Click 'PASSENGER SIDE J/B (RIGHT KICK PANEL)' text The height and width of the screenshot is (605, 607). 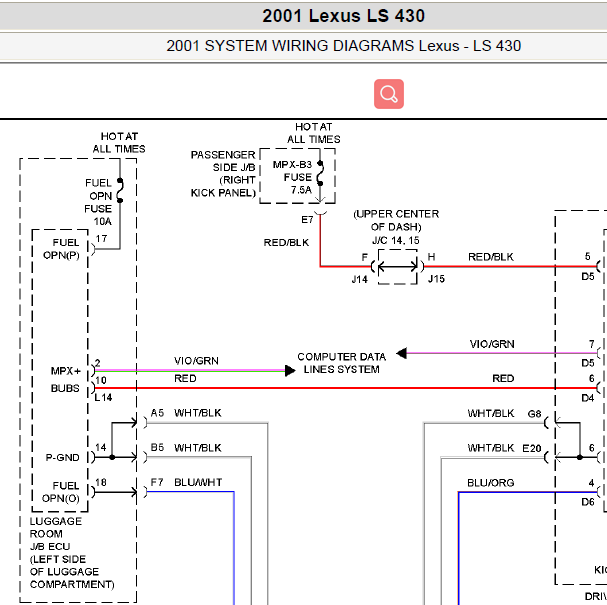pyautogui.click(x=223, y=174)
